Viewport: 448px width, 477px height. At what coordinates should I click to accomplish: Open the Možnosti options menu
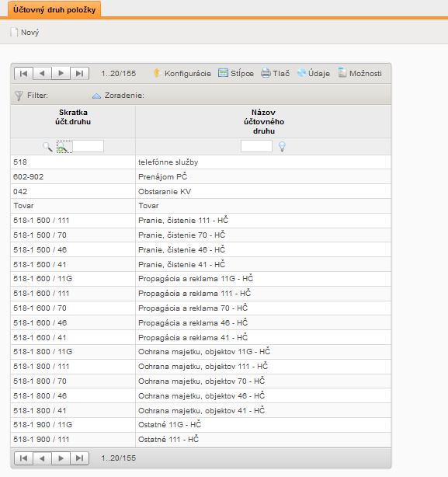click(x=359, y=73)
